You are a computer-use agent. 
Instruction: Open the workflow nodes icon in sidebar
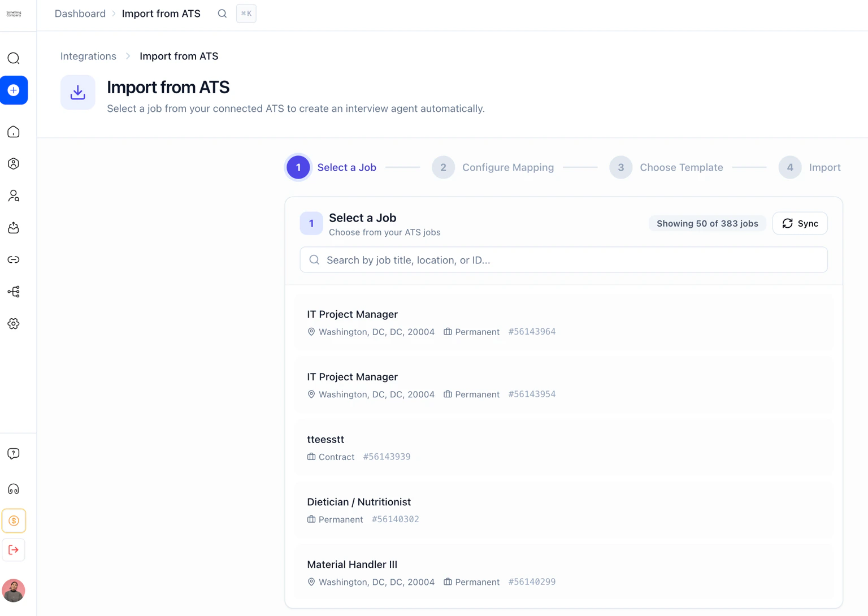click(14, 292)
